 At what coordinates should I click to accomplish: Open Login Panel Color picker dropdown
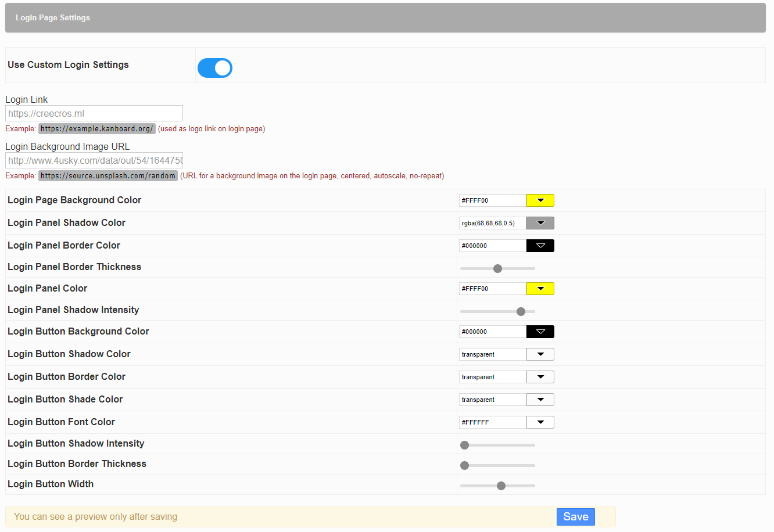[x=540, y=289]
